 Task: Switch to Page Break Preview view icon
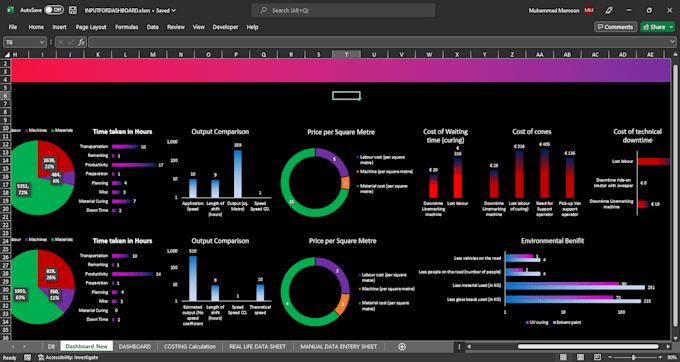point(597,358)
